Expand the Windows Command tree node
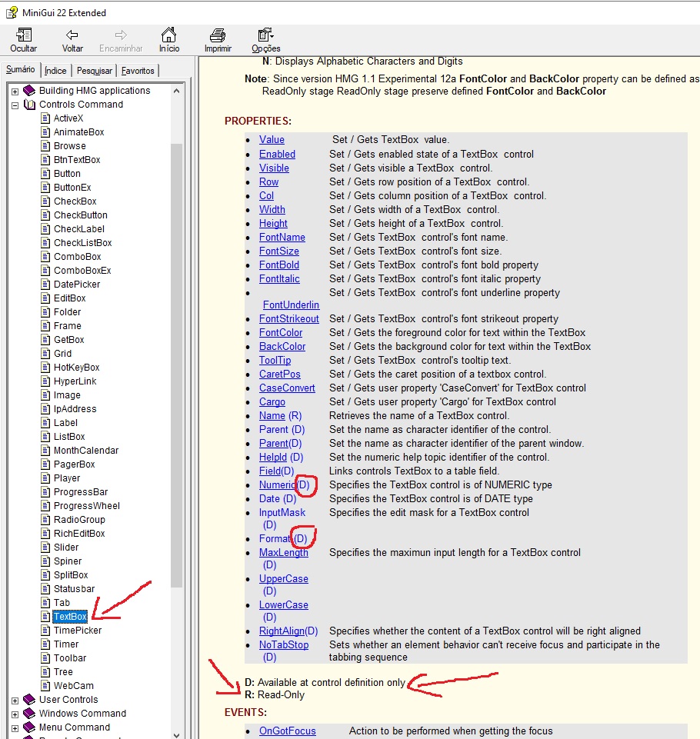Viewport: 700px width, 739px height. [x=15, y=714]
